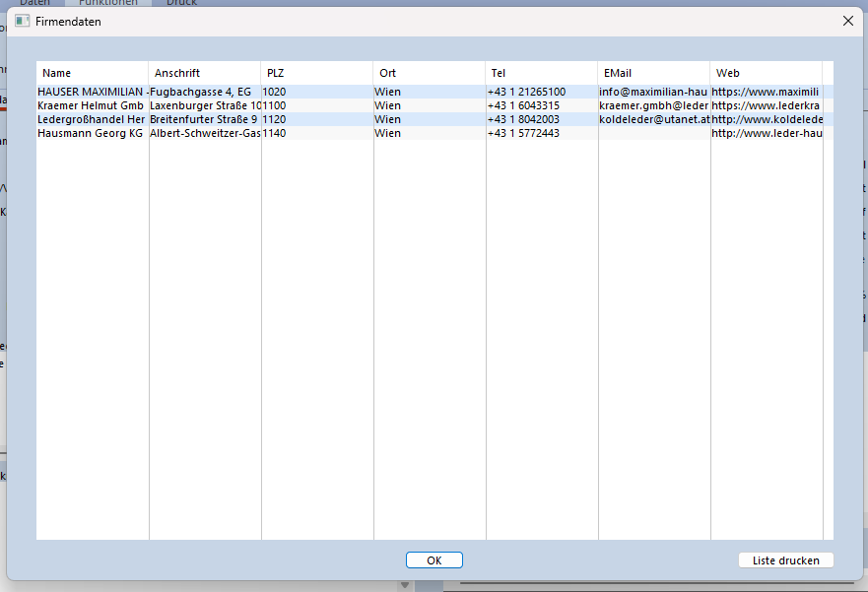
Task: Confirm the dialog with OK
Action: 434,559
